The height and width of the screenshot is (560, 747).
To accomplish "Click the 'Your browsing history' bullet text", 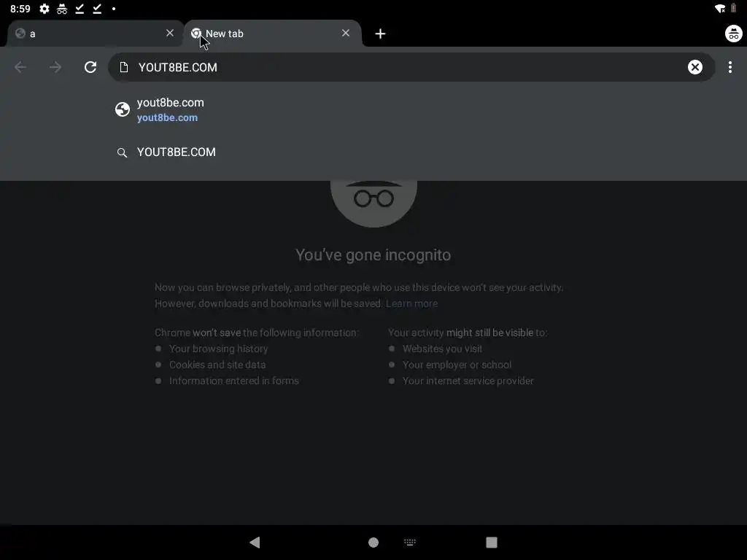I will pyautogui.click(x=219, y=349).
